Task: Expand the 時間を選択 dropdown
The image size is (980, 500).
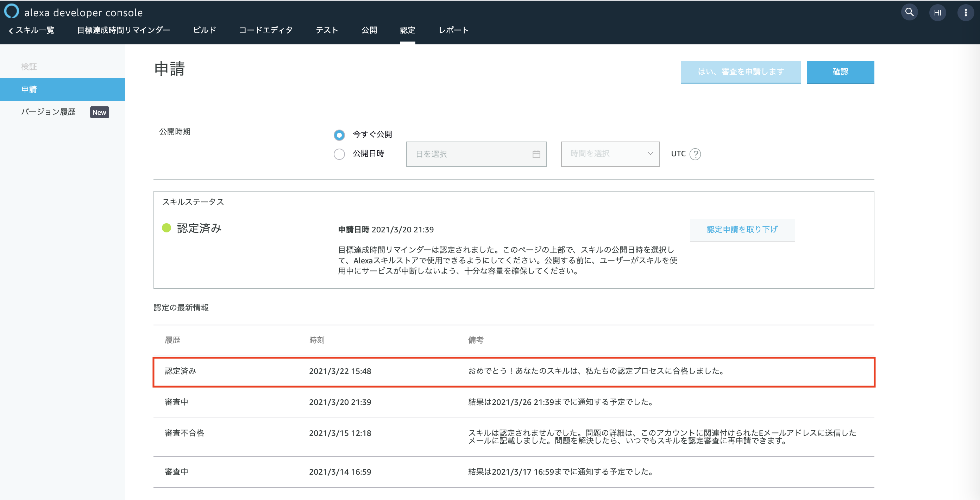Action: (x=610, y=154)
